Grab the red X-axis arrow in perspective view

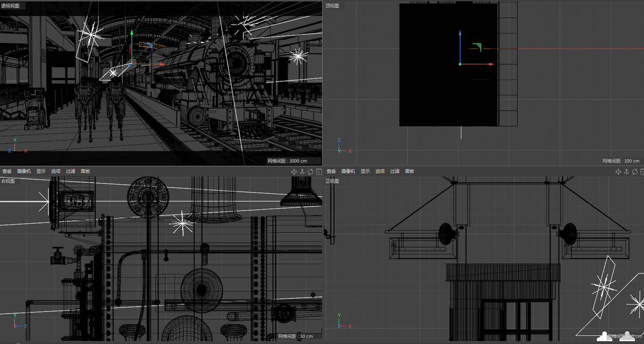pos(161,64)
